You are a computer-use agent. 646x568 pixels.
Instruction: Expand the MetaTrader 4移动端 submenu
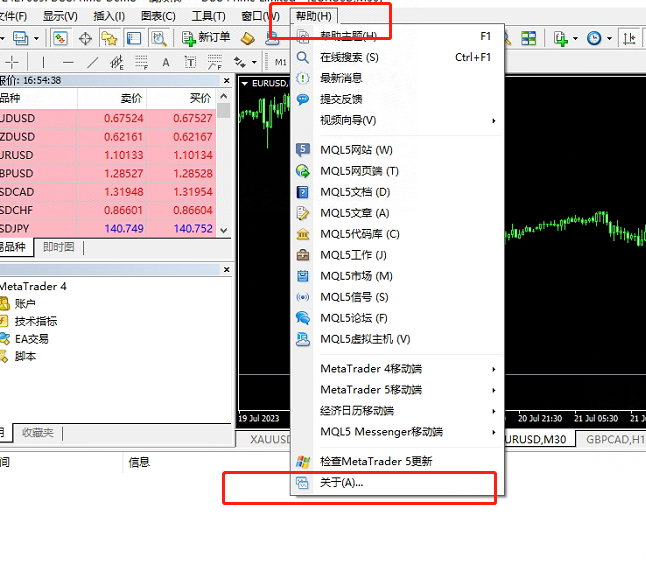pyautogui.click(x=397, y=369)
